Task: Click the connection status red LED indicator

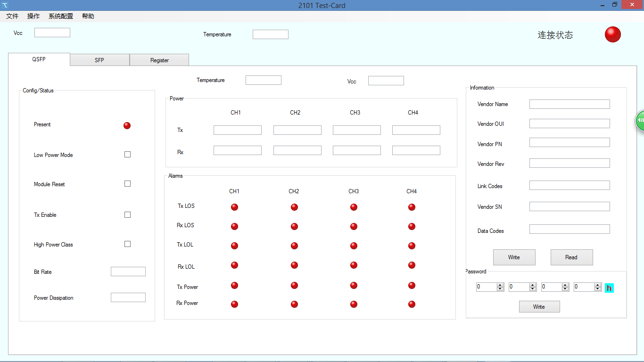Action: tap(613, 34)
